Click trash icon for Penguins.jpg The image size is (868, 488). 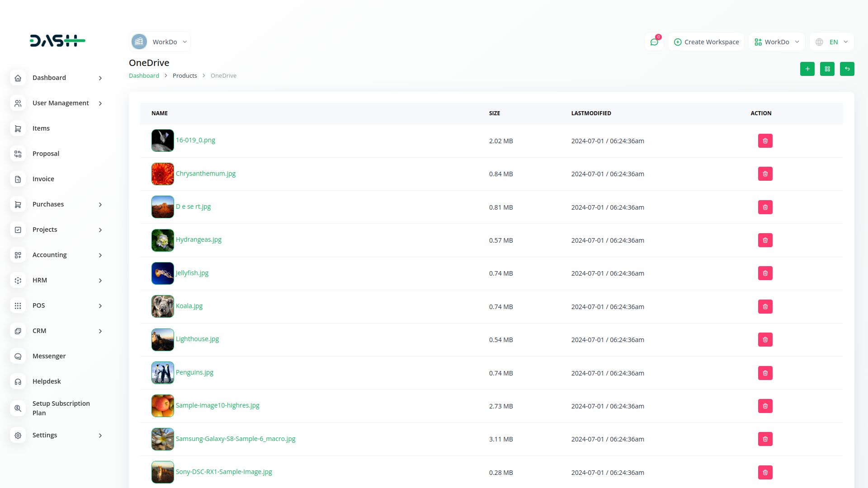pos(765,373)
